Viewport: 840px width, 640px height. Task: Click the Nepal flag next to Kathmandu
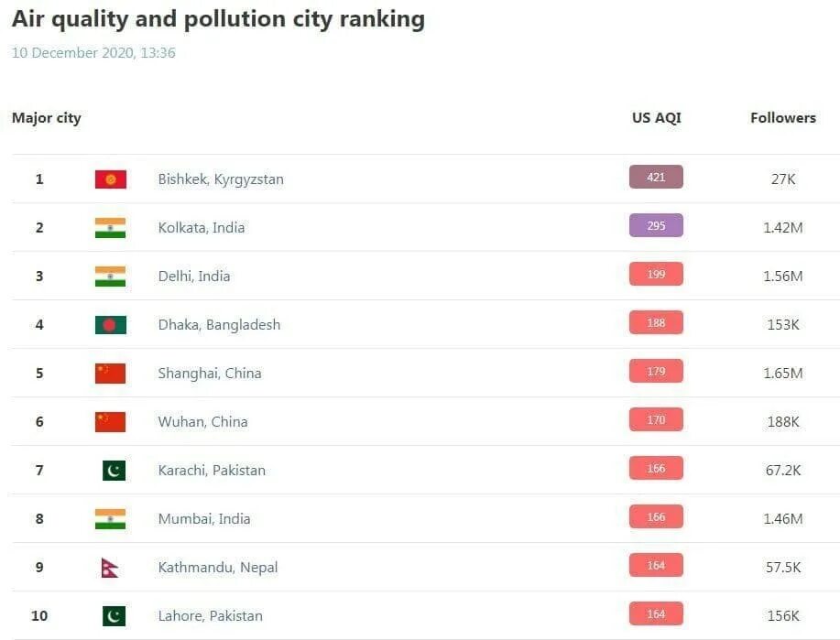click(x=110, y=568)
